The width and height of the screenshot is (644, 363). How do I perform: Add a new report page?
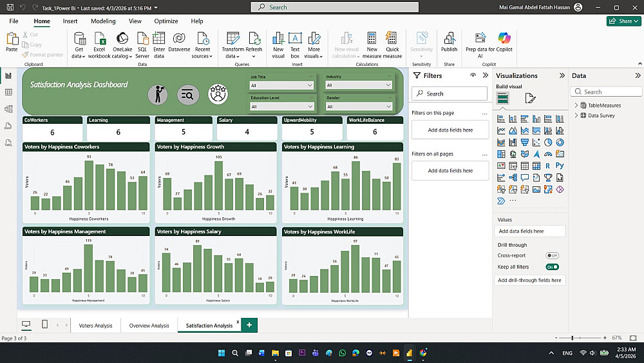click(249, 325)
